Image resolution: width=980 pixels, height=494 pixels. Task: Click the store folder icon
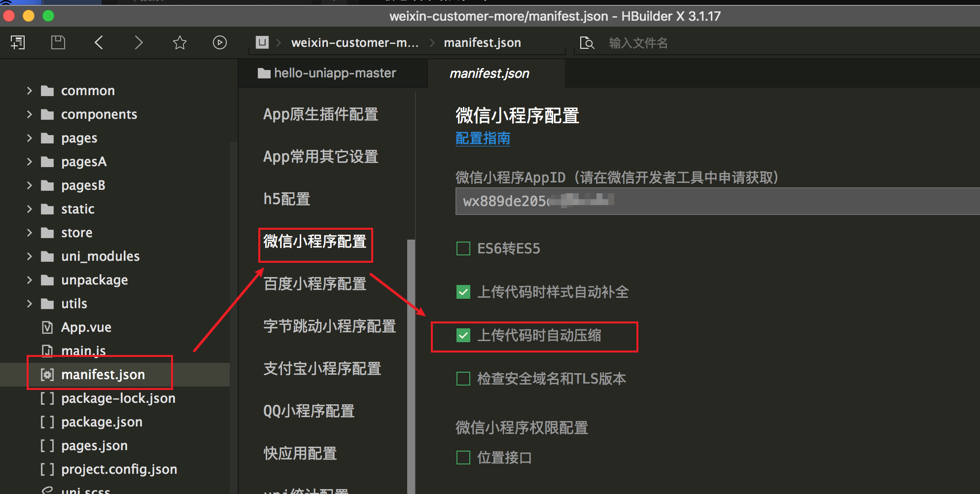pos(47,233)
